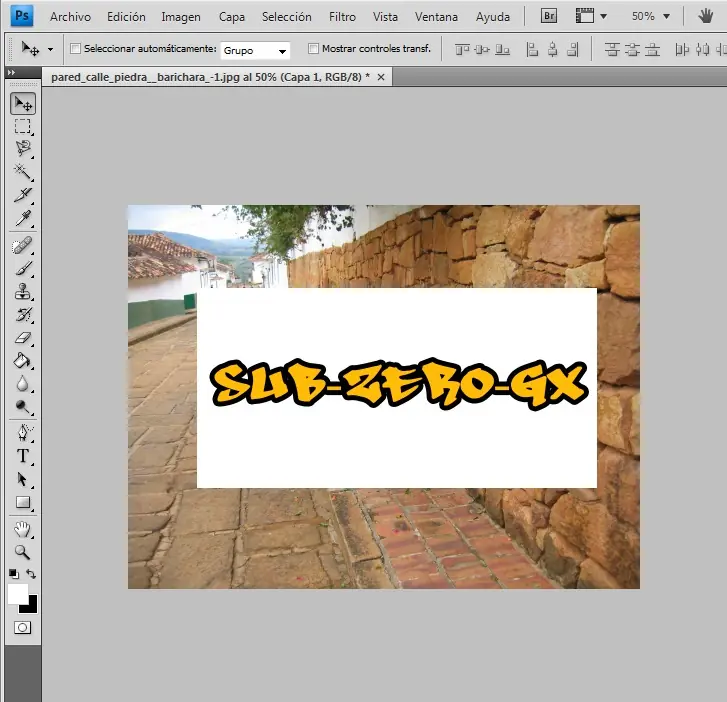Distribute top edges of layers
The height and width of the screenshot is (702, 727).
[612, 49]
